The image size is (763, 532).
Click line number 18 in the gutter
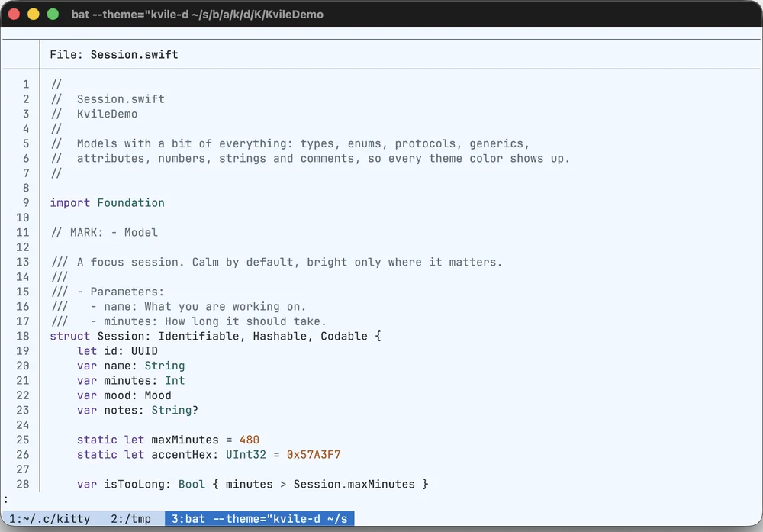tap(23, 336)
